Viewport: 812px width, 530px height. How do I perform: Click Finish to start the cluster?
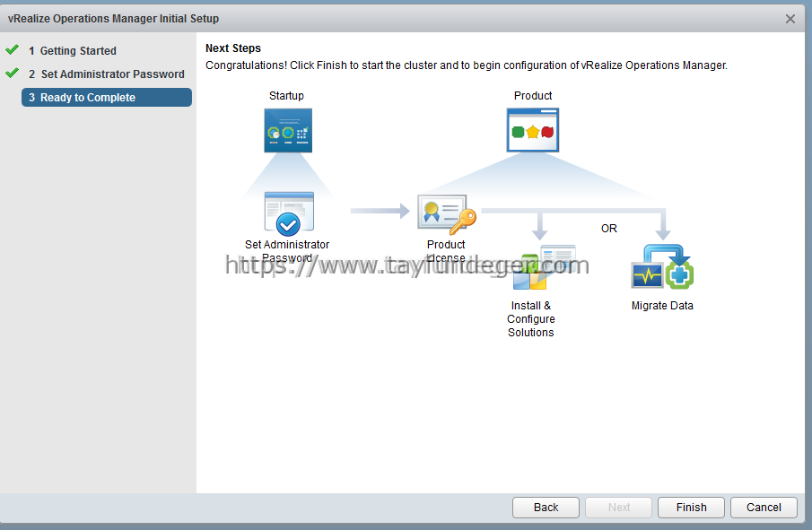[x=692, y=508]
